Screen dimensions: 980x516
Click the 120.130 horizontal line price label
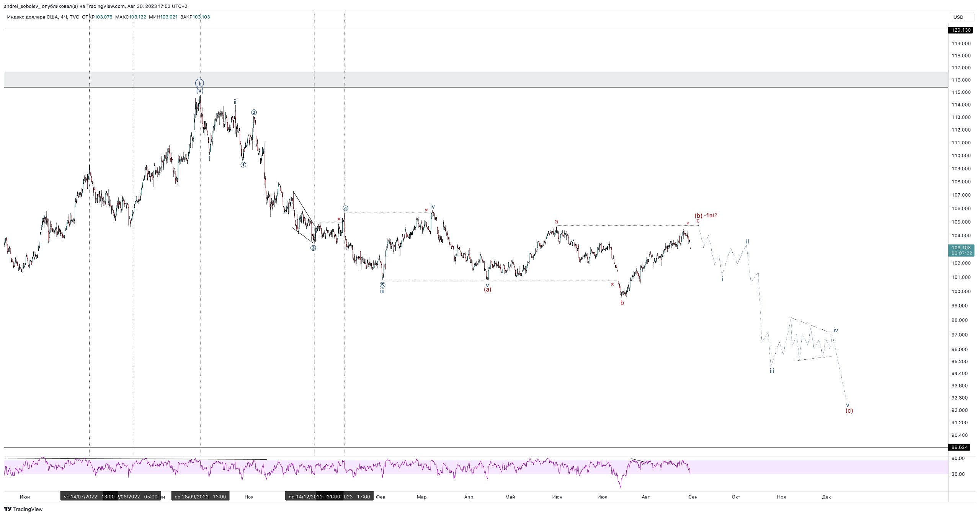(x=961, y=30)
